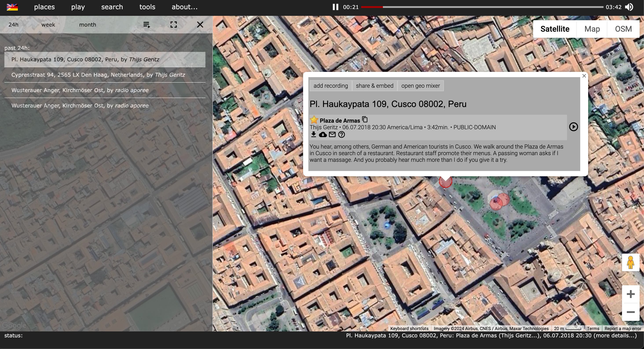Download the Plaza de Armas recording
This screenshot has width=644, height=349.
313,135
